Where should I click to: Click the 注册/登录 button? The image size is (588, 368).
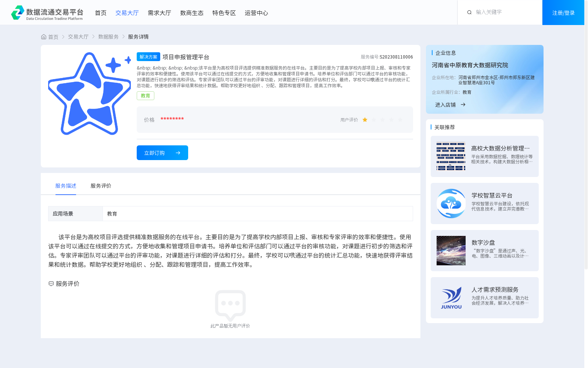(x=563, y=13)
